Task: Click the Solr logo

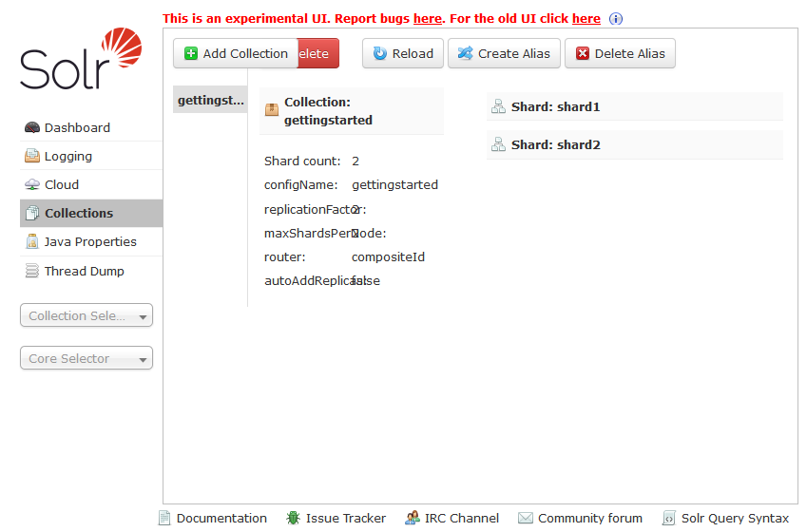Action: (x=81, y=58)
